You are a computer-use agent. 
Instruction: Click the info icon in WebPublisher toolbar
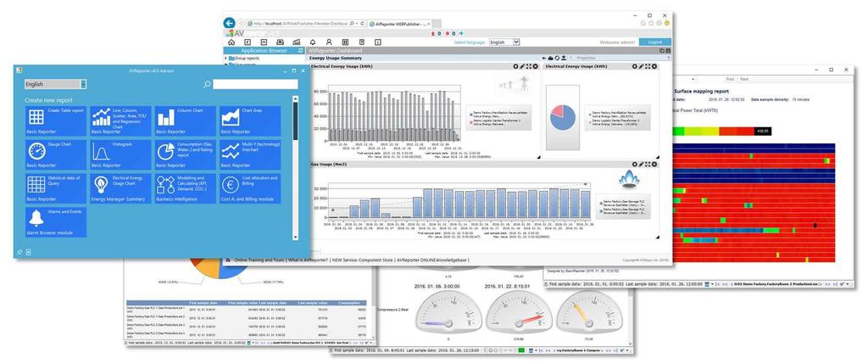(378, 42)
